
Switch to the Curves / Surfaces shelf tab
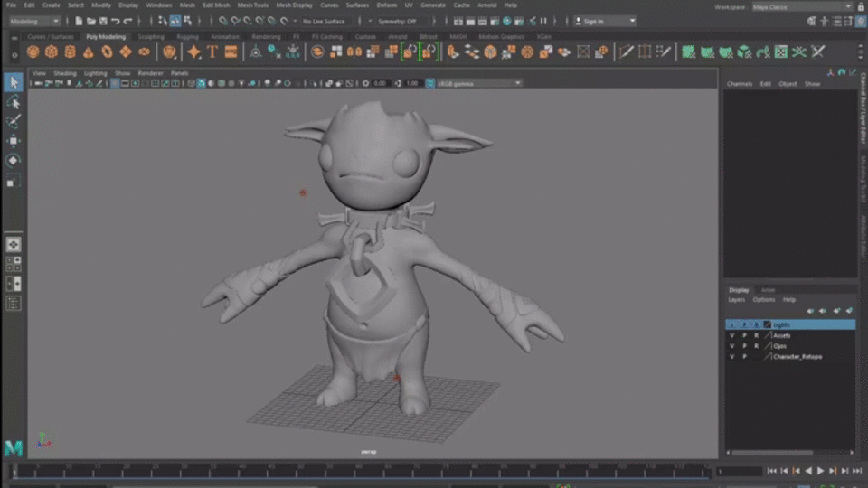tap(51, 36)
